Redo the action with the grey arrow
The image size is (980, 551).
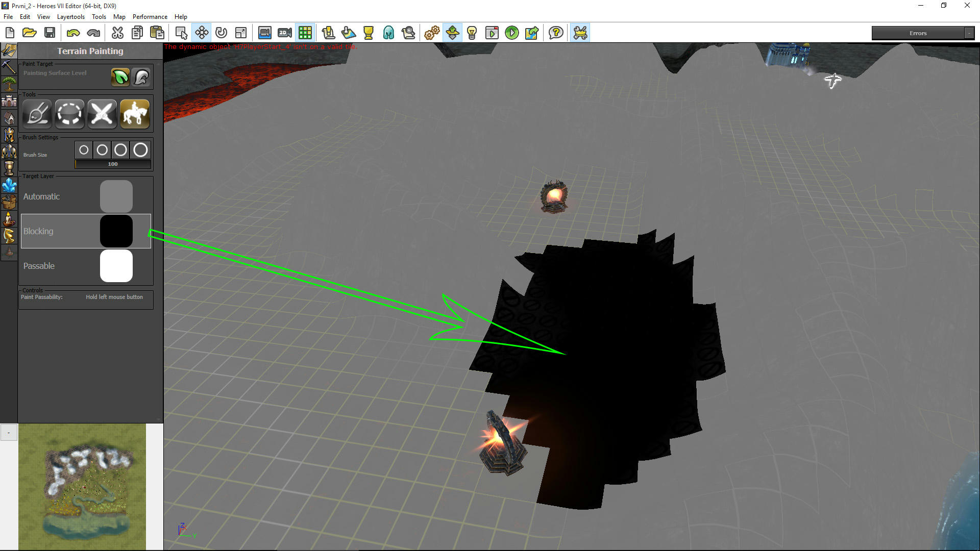[93, 33]
